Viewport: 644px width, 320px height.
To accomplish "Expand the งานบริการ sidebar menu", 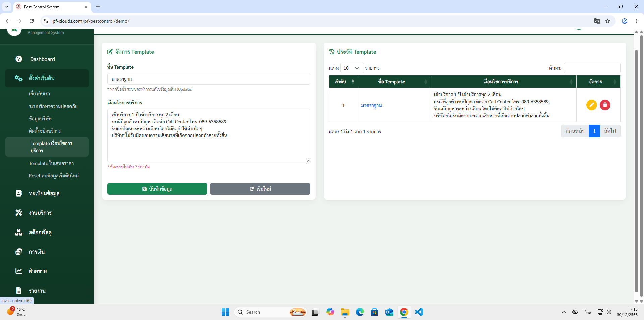I will tap(40, 213).
